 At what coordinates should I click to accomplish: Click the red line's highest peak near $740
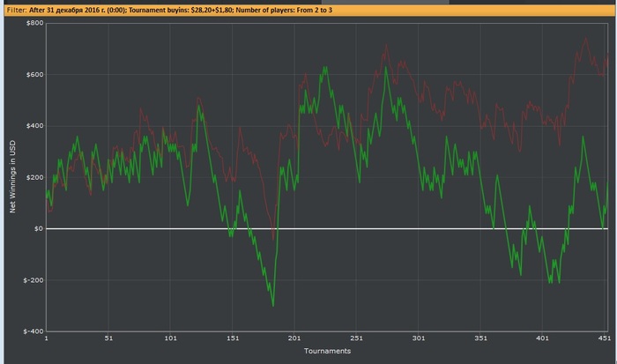(x=585, y=39)
